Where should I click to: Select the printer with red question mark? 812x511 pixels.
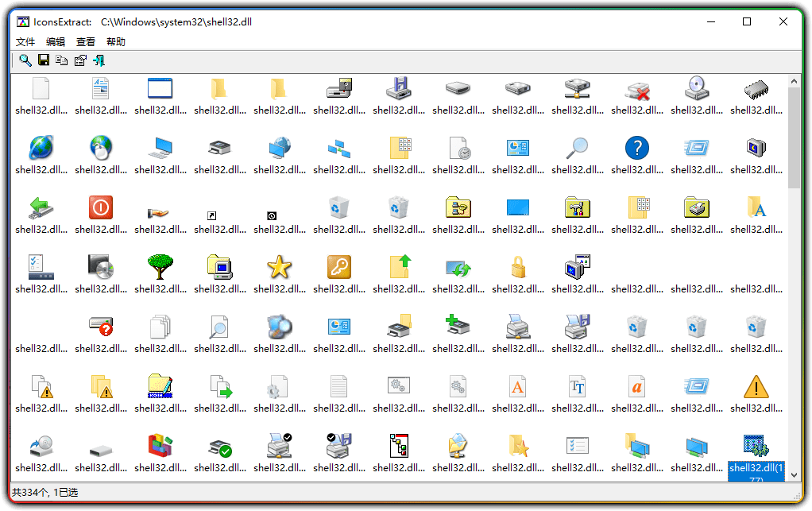click(101, 327)
